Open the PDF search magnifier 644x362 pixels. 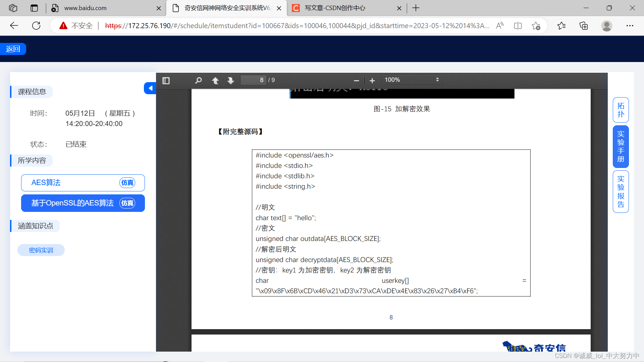click(x=198, y=80)
